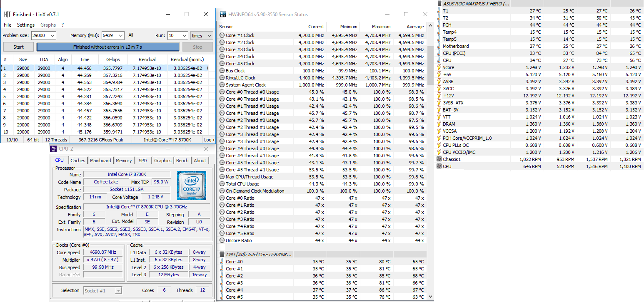This screenshot has height=302, width=644.
Task: Open the 'times' unit dropdown in LinX
Action: [202, 36]
